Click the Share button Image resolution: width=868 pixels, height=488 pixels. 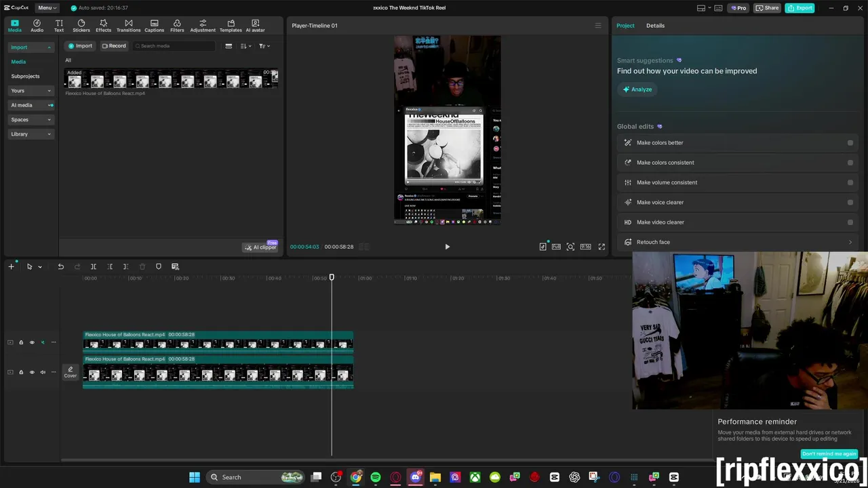[x=768, y=8]
